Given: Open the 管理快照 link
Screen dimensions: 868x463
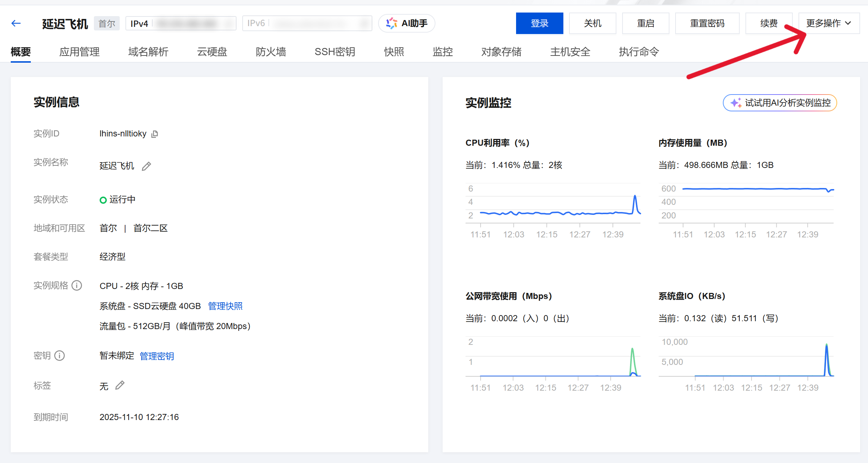Looking at the screenshot, I should 225,306.
